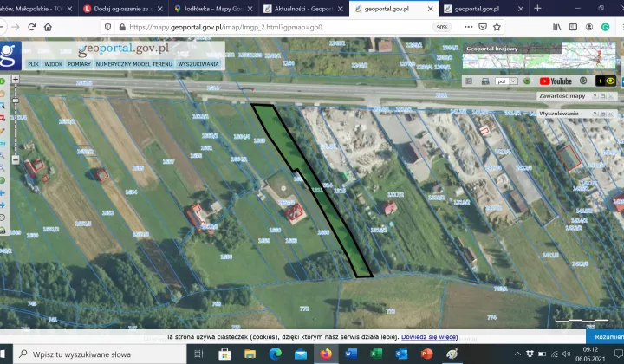
Task: Click the zoom level slider handle
Action: 16,101
